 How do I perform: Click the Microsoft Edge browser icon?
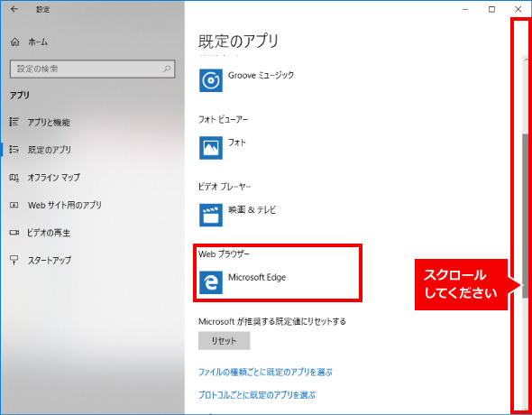tap(211, 282)
